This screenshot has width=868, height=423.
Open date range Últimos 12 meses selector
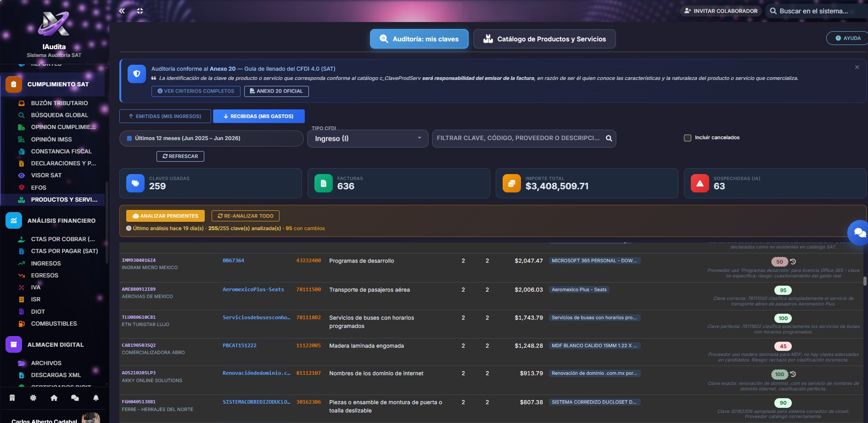[211, 138]
